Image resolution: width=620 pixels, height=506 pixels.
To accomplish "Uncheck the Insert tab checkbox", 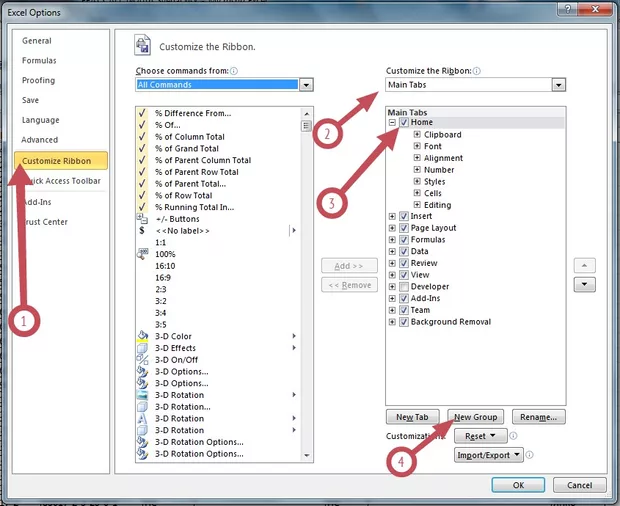I will [404, 216].
